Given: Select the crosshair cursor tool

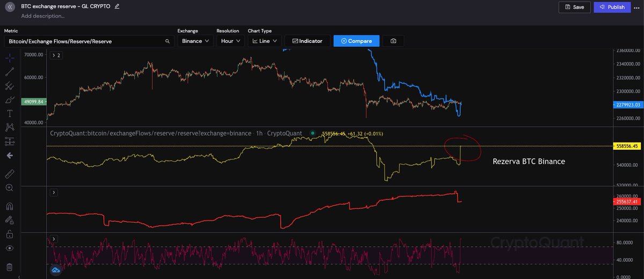Looking at the screenshot, I should click(10, 57).
